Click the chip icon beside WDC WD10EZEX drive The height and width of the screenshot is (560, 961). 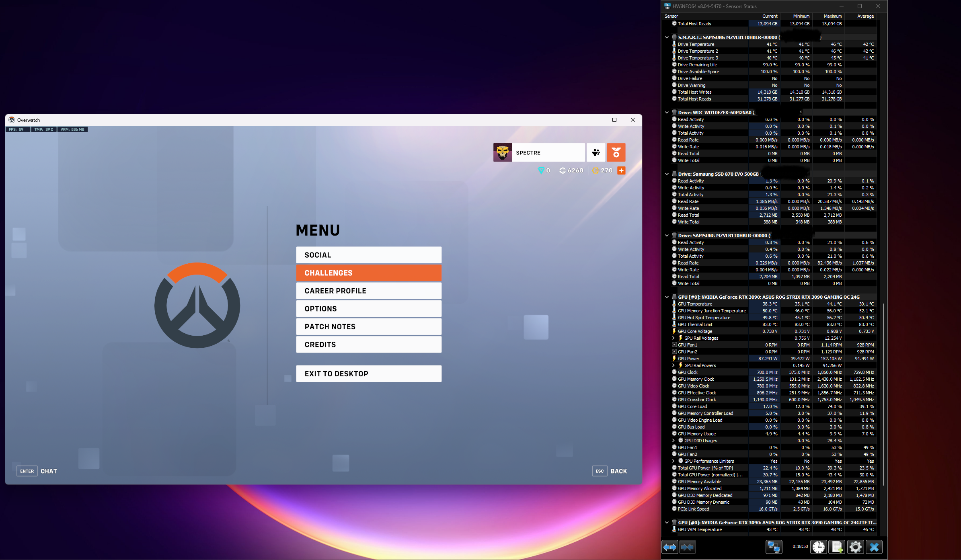click(x=674, y=113)
